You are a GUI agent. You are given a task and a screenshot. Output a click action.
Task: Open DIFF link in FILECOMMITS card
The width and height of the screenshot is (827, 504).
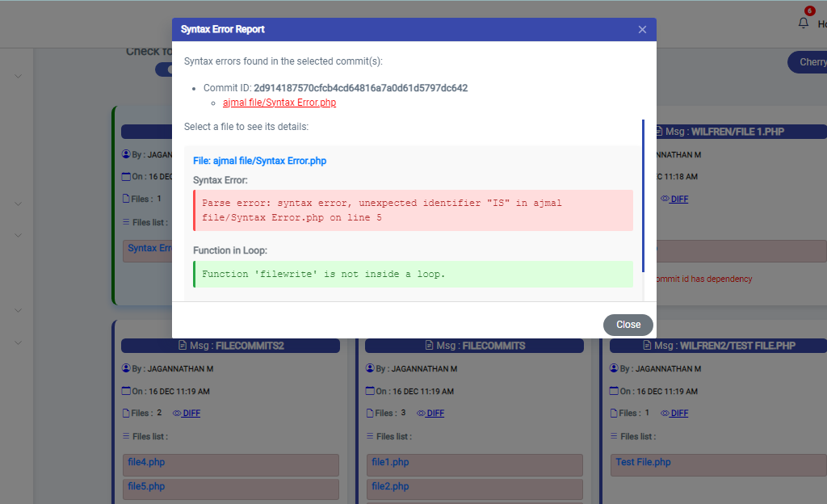point(435,413)
